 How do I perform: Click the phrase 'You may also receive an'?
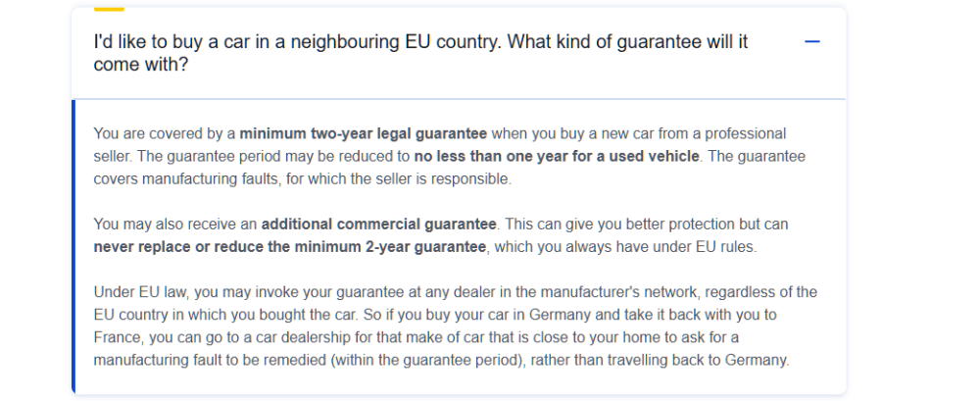[x=175, y=225]
